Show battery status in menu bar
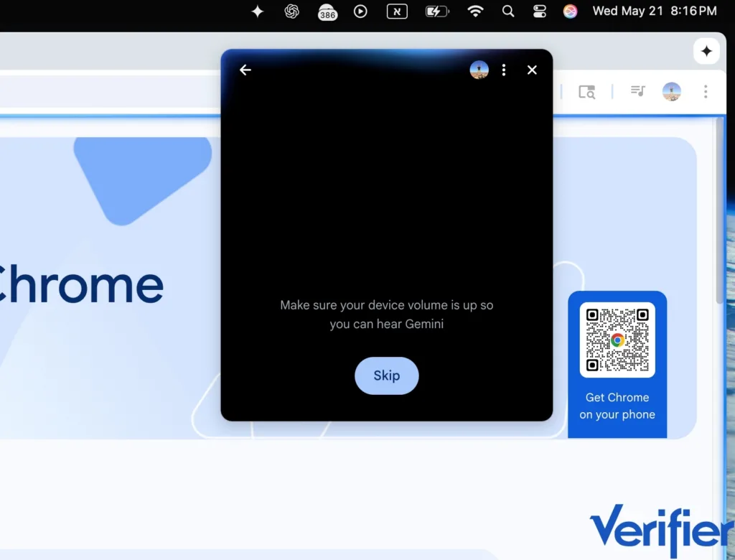735x560 pixels. pyautogui.click(x=437, y=11)
